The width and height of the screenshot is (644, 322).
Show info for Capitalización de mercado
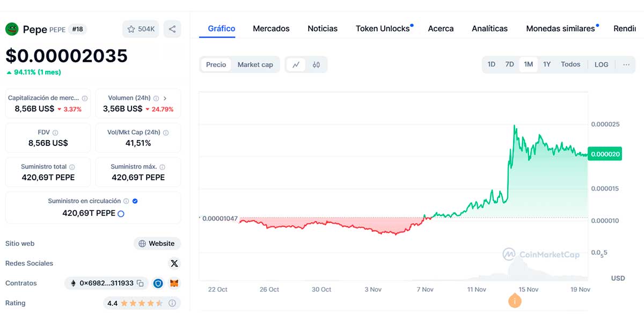[84, 98]
